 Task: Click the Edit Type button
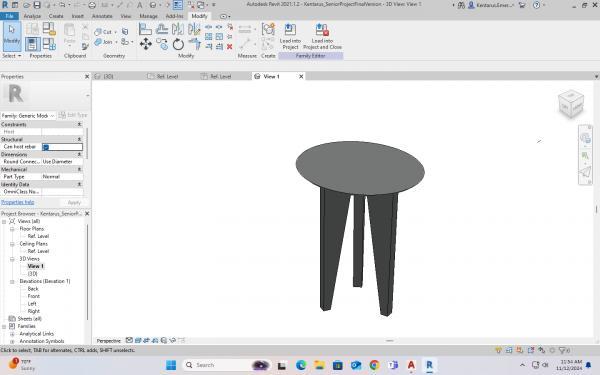click(x=73, y=115)
